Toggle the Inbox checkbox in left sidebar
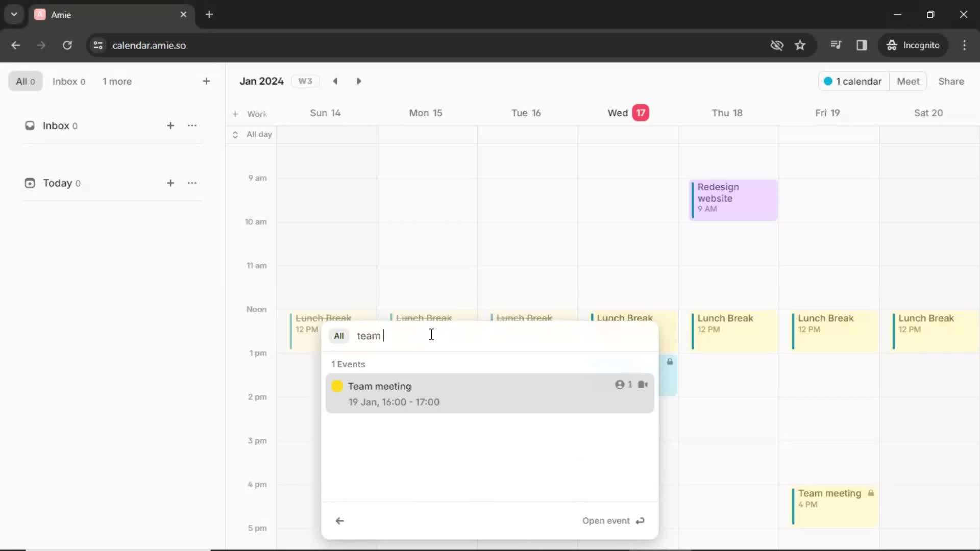 30,125
